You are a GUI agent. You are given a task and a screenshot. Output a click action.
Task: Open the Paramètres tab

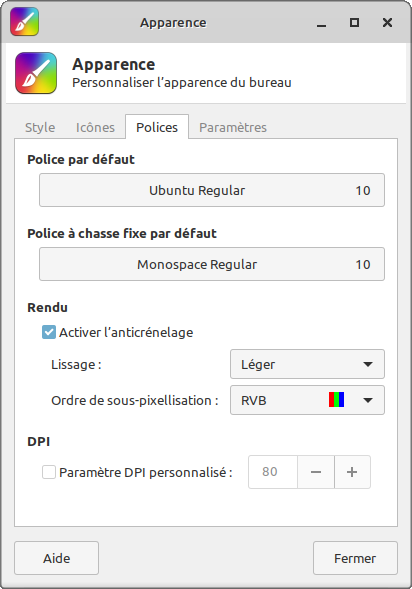click(x=233, y=127)
